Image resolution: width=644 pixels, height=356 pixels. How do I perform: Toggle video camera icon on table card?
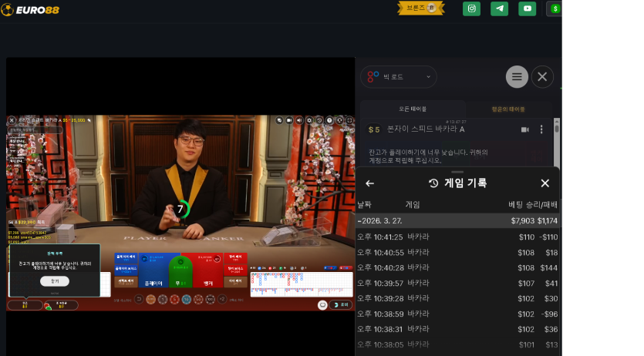coord(524,129)
